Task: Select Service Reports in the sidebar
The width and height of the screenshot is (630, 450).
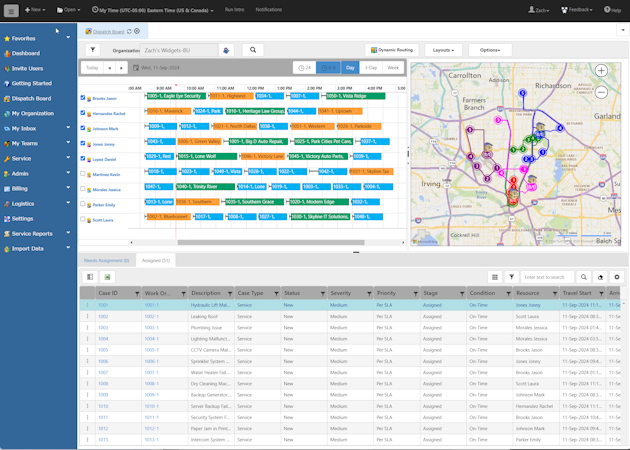Action: (x=32, y=233)
